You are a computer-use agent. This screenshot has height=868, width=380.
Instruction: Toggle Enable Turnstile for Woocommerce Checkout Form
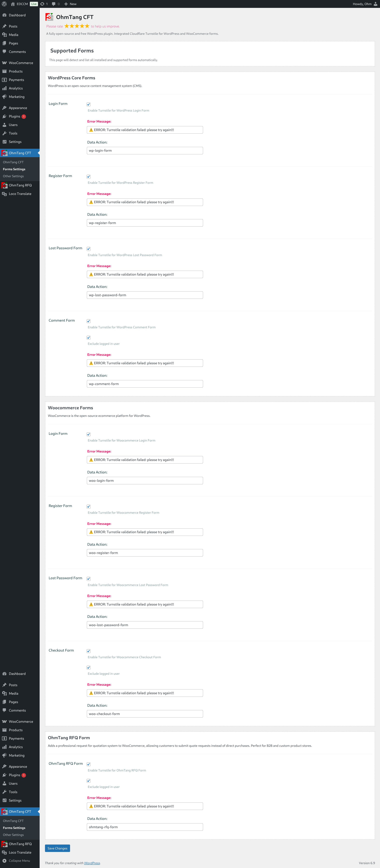[x=88, y=651]
